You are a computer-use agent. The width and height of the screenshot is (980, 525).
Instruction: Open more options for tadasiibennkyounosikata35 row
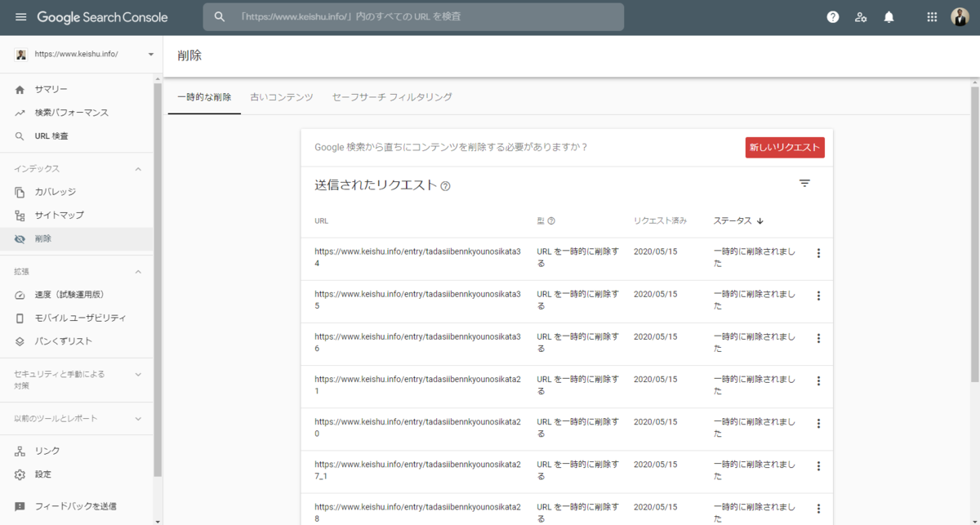818,296
